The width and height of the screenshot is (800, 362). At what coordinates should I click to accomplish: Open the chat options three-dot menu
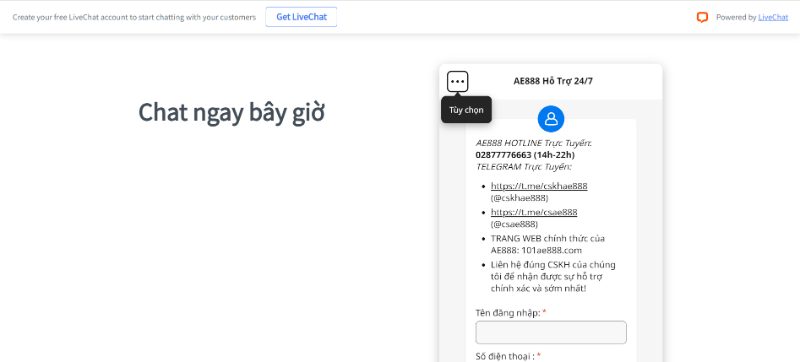(x=458, y=82)
